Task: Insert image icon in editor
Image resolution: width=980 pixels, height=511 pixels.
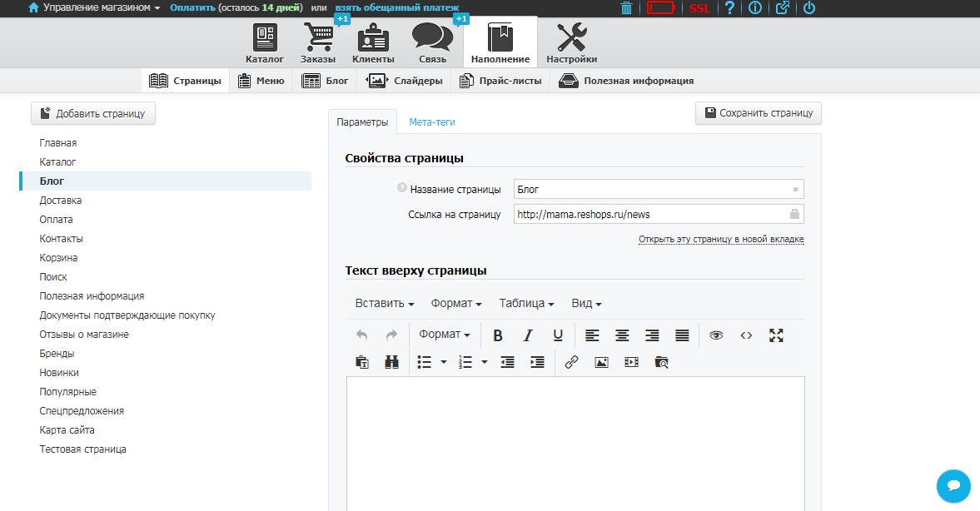Action: (x=601, y=362)
